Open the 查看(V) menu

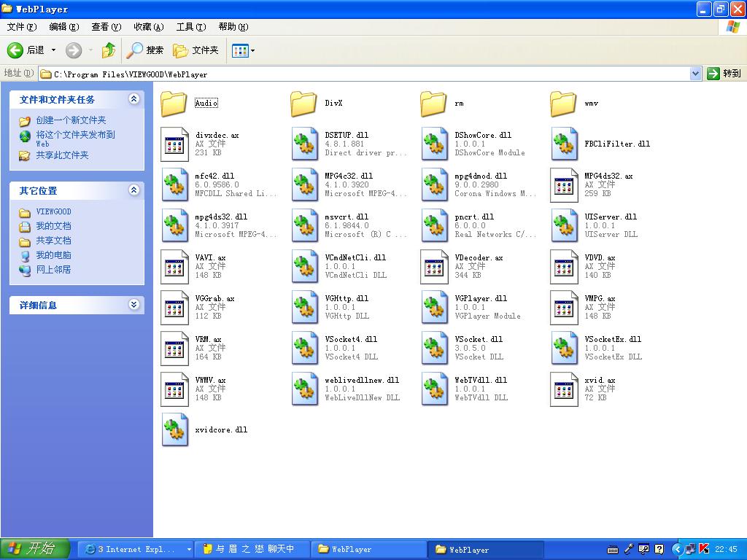point(107,27)
